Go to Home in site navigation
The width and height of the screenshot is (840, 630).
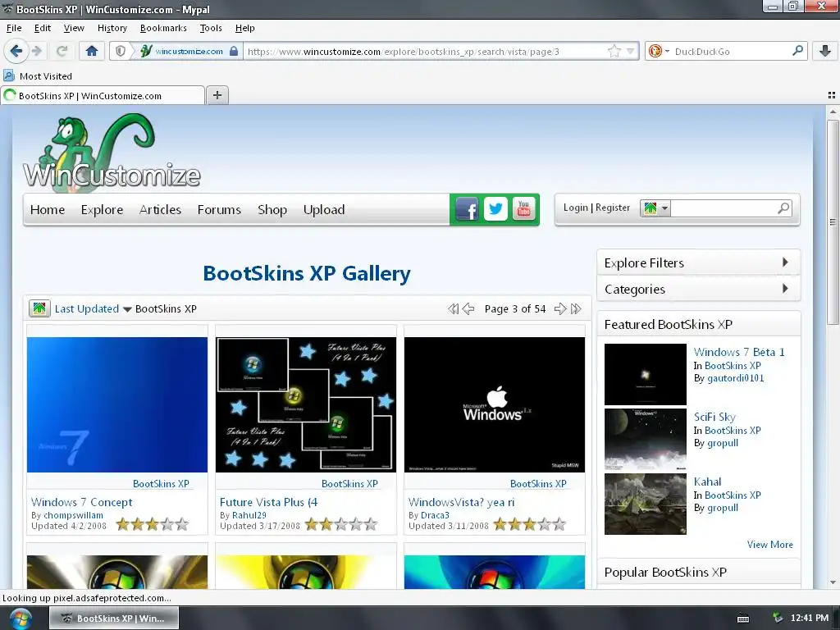(x=48, y=209)
